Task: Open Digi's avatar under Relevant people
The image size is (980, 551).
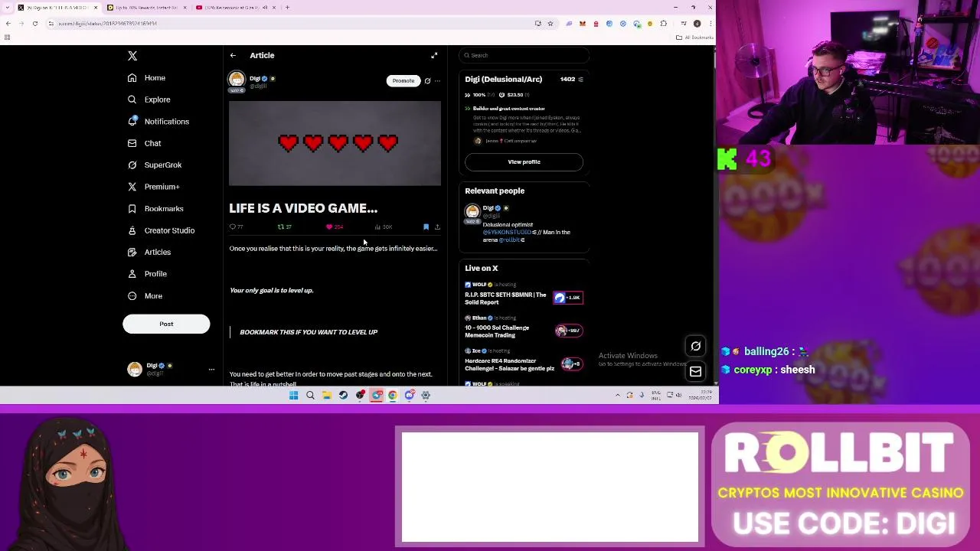Action: pos(472,212)
